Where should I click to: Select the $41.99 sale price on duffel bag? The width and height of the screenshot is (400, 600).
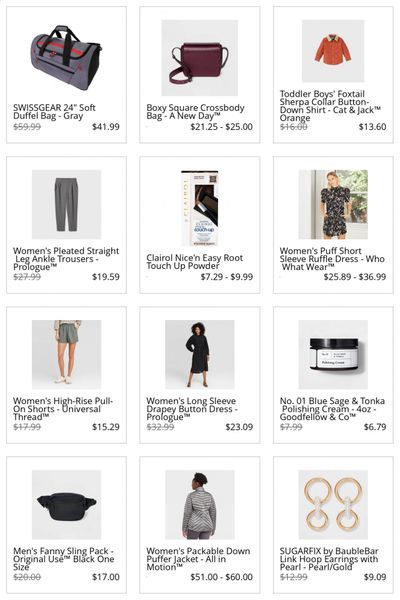pyautogui.click(x=106, y=127)
